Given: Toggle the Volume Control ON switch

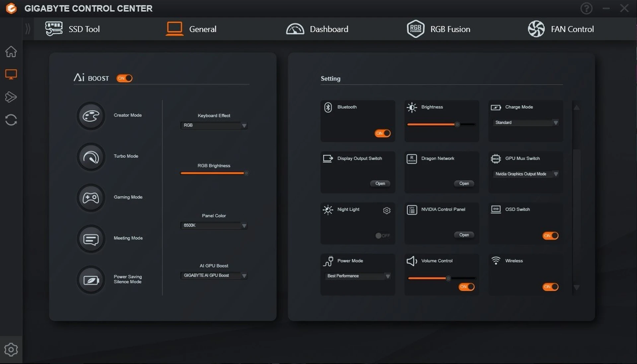Looking at the screenshot, I should pyautogui.click(x=466, y=287).
